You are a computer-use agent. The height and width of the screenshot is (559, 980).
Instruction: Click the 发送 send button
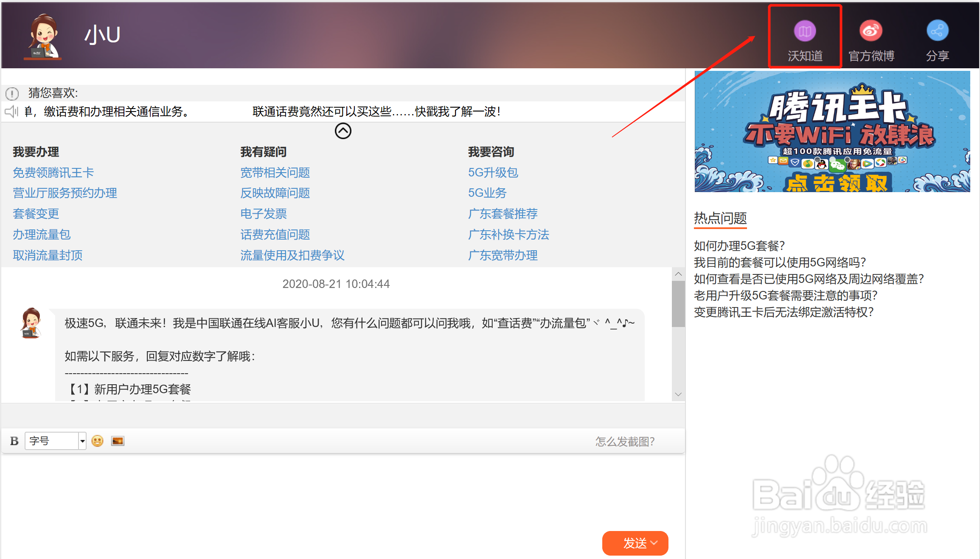(635, 543)
